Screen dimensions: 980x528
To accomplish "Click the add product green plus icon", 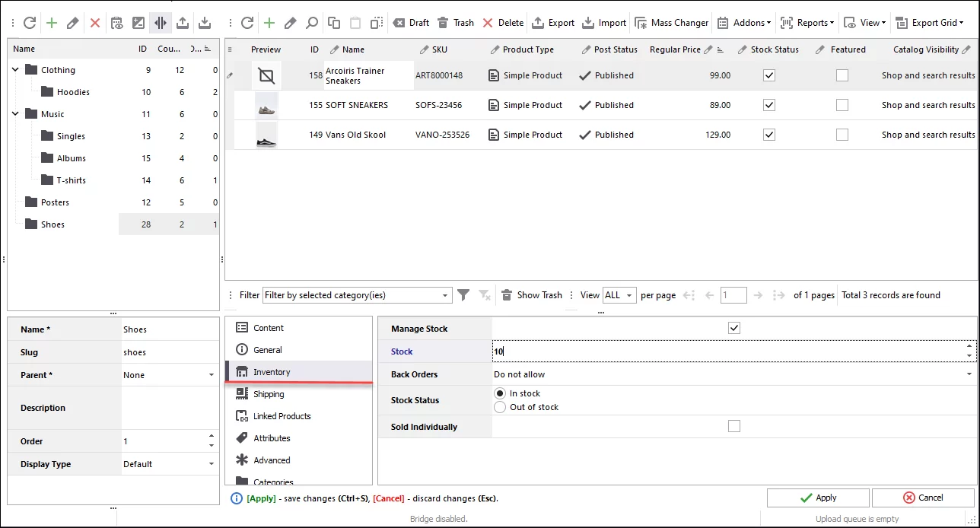I will click(269, 23).
